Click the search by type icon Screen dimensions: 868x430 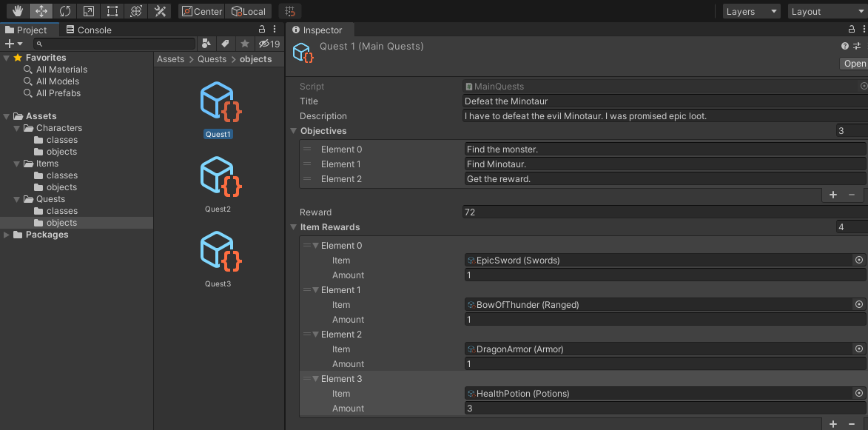tap(206, 44)
